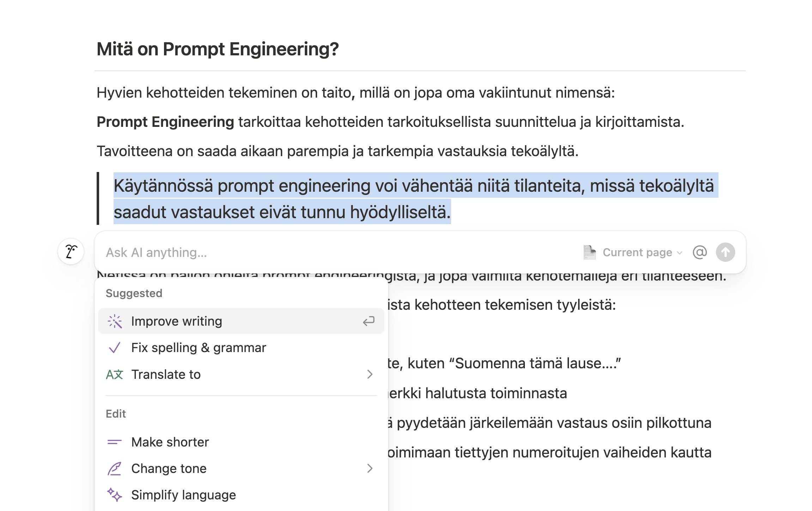Click the Fix spelling checkmark icon

[x=115, y=348]
